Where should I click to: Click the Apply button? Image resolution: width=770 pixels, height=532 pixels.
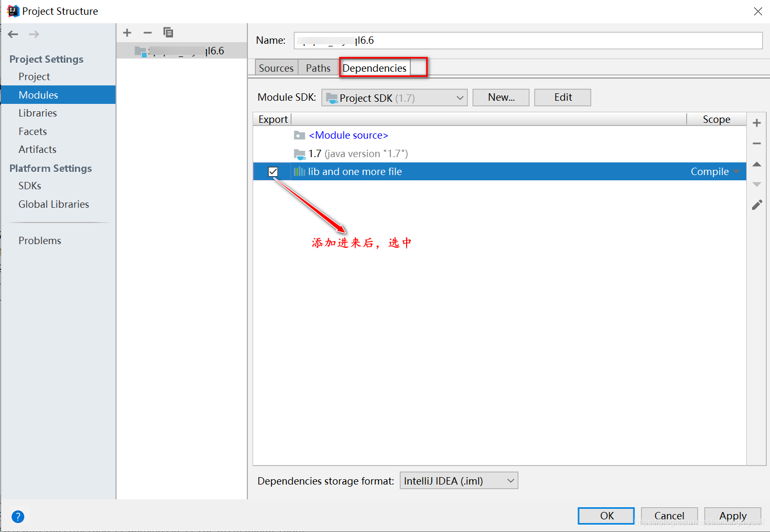click(733, 516)
